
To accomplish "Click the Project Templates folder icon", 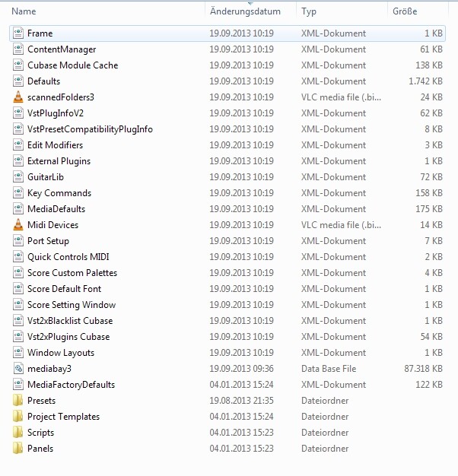I will 18,417.
